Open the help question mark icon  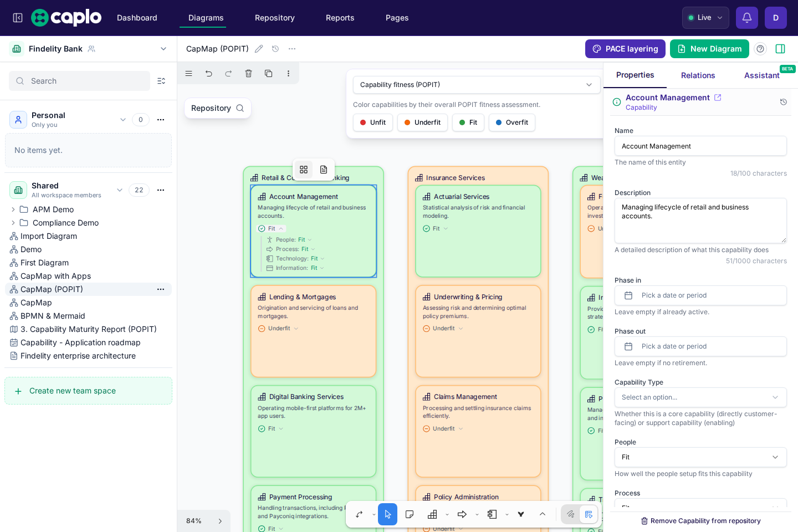[x=760, y=49]
